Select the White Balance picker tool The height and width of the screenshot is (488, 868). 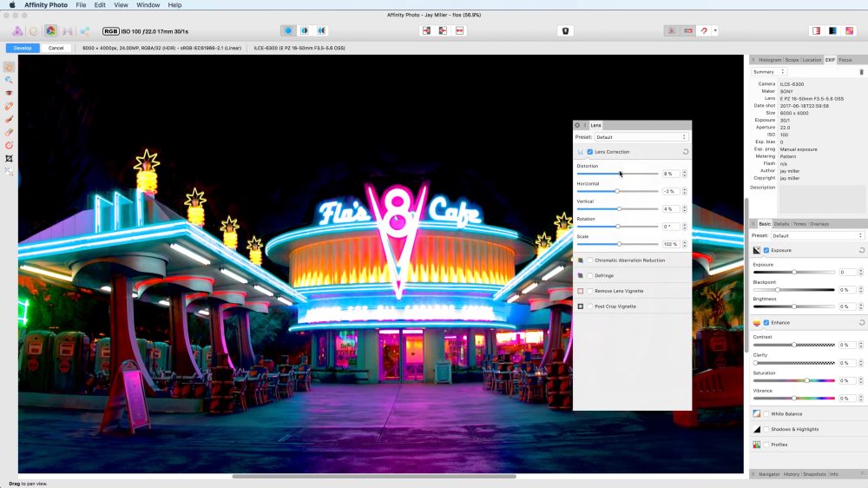click(9, 172)
